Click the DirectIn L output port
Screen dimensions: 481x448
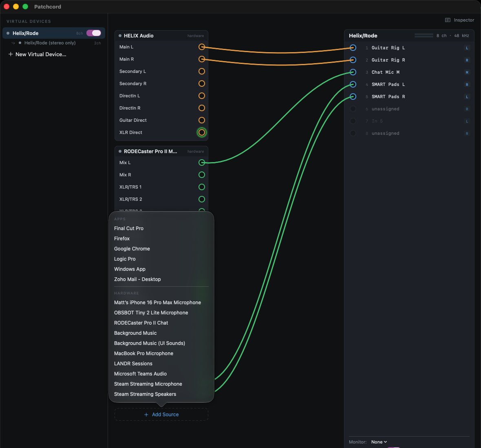tap(201, 96)
